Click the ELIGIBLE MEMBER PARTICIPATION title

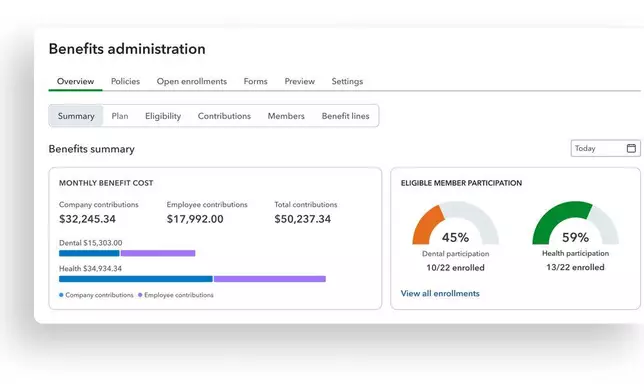(x=461, y=183)
